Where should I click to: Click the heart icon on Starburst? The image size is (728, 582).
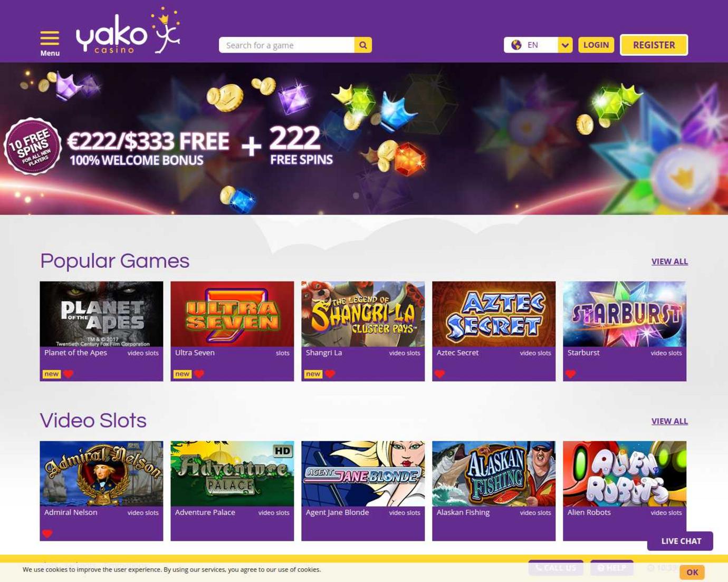[x=571, y=374]
